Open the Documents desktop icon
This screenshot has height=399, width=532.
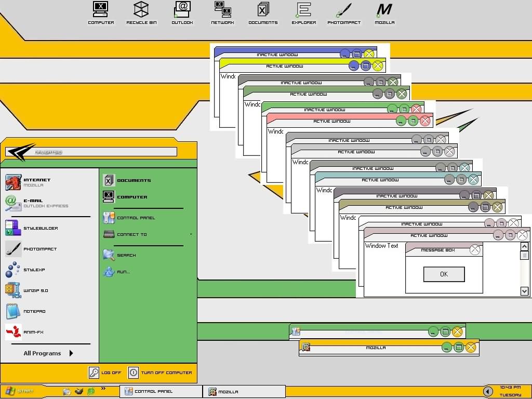click(x=263, y=13)
